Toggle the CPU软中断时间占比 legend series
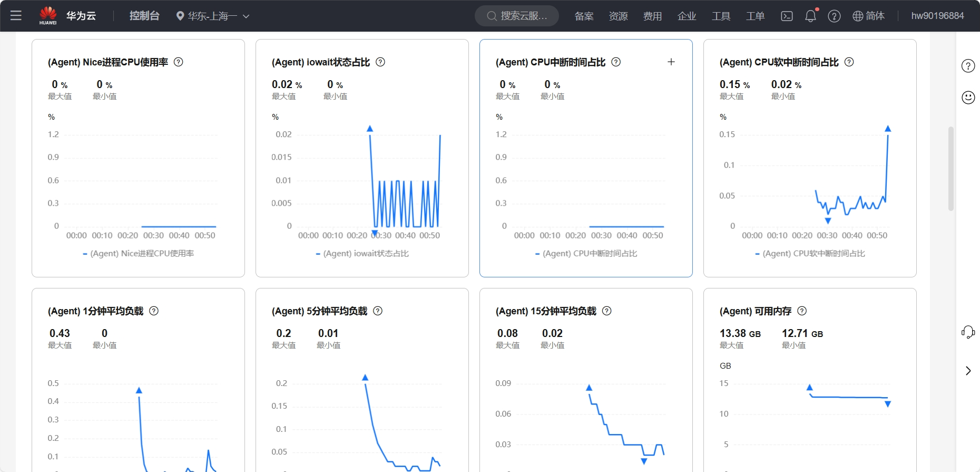980x472 pixels. pyautogui.click(x=810, y=254)
